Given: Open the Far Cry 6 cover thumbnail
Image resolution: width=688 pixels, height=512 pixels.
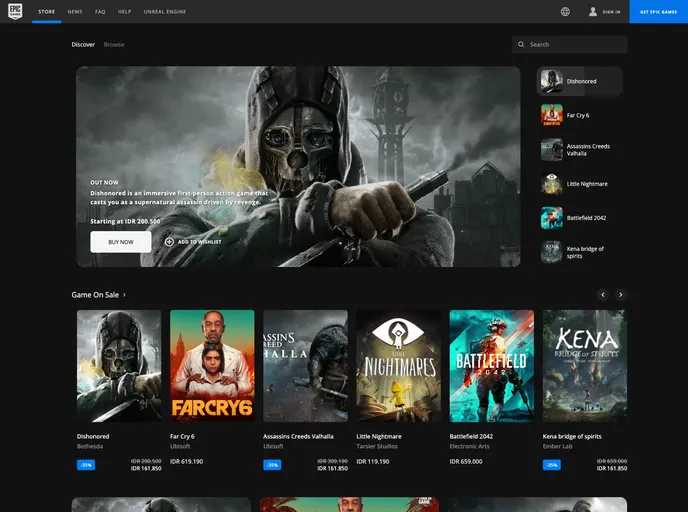Looking at the screenshot, I should tap(212, 366).
